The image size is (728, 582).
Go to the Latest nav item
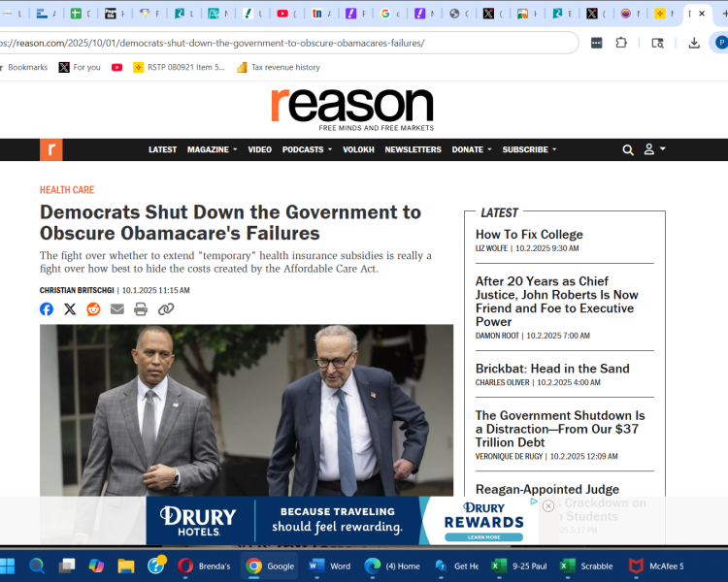(x=162, y=150)
